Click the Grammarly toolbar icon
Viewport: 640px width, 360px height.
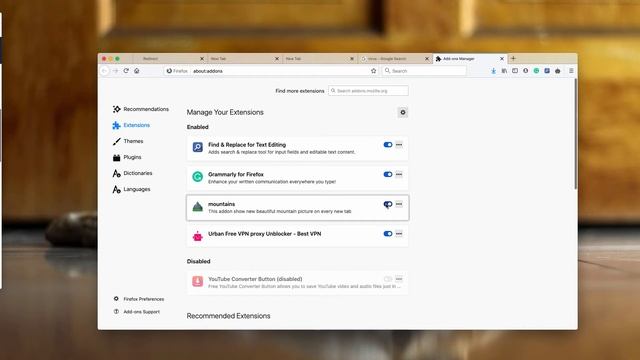(536, 71)
